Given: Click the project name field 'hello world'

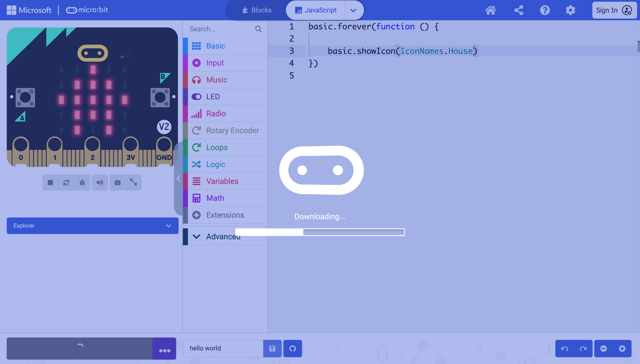Looking at the screenshot, I should click(x=223, y=348).
